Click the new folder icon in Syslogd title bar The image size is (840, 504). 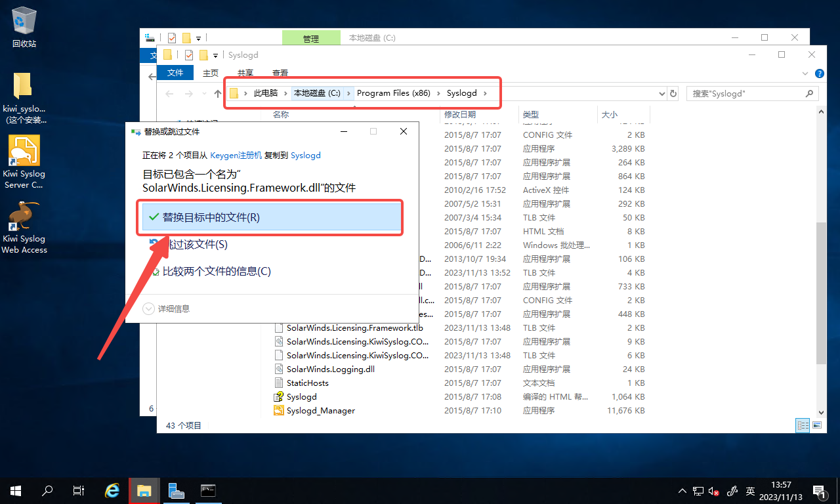(203, 55)
